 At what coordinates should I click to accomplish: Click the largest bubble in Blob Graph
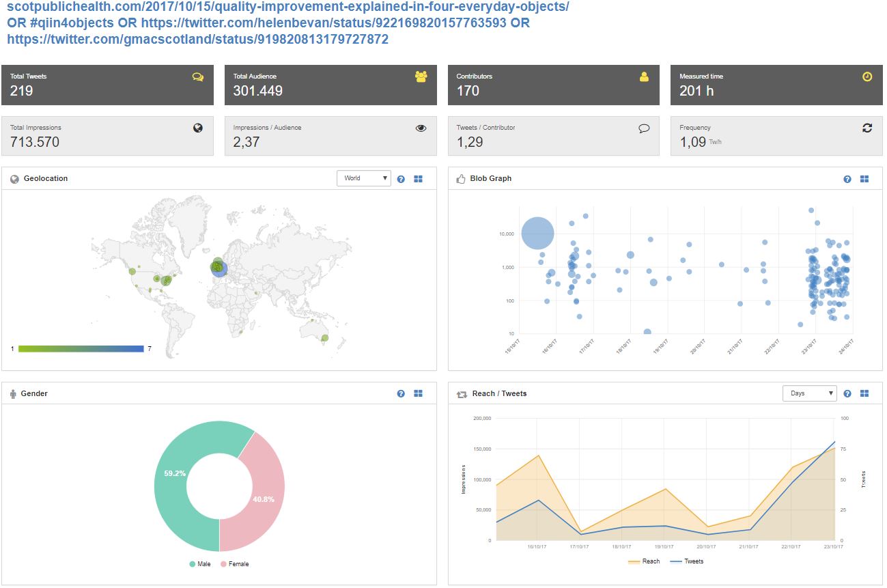coord(537,234)
